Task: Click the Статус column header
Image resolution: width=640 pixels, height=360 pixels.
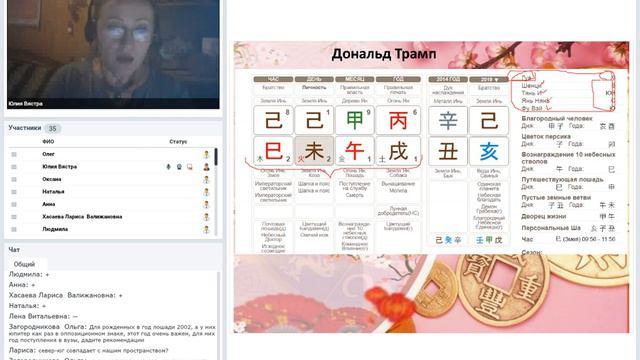Action: pos(178,142)
